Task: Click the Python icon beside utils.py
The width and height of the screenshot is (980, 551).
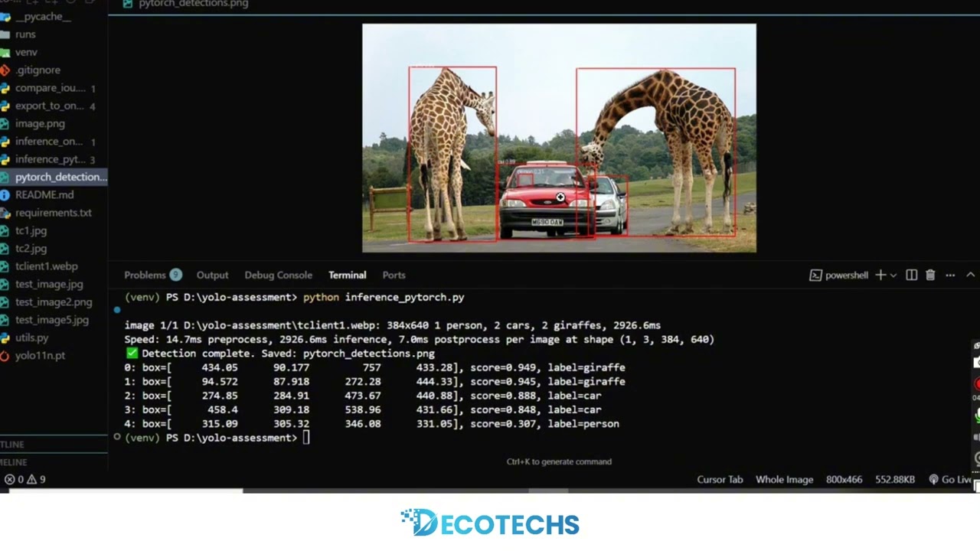Action: click(x=5, y=337)
